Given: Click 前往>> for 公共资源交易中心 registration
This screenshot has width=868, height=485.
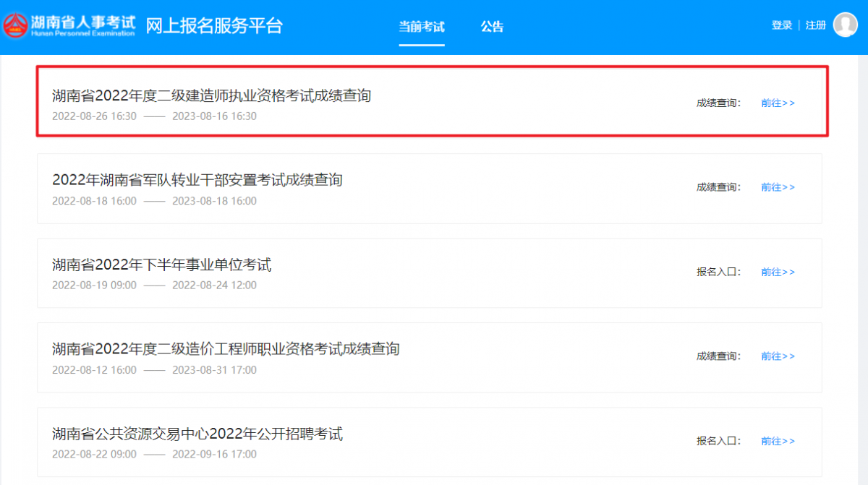Looking at the screenshot, I should coord(778,441).
